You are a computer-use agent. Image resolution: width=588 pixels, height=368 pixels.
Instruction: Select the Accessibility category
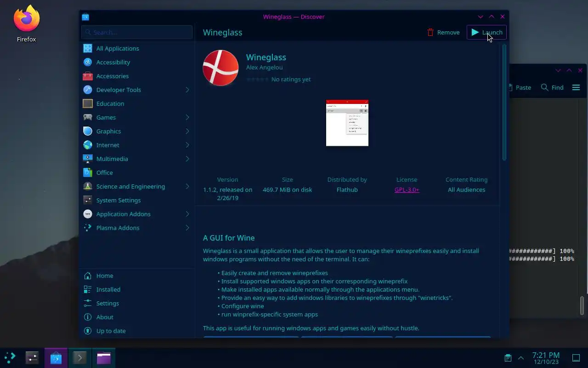[x=137, y=62]
